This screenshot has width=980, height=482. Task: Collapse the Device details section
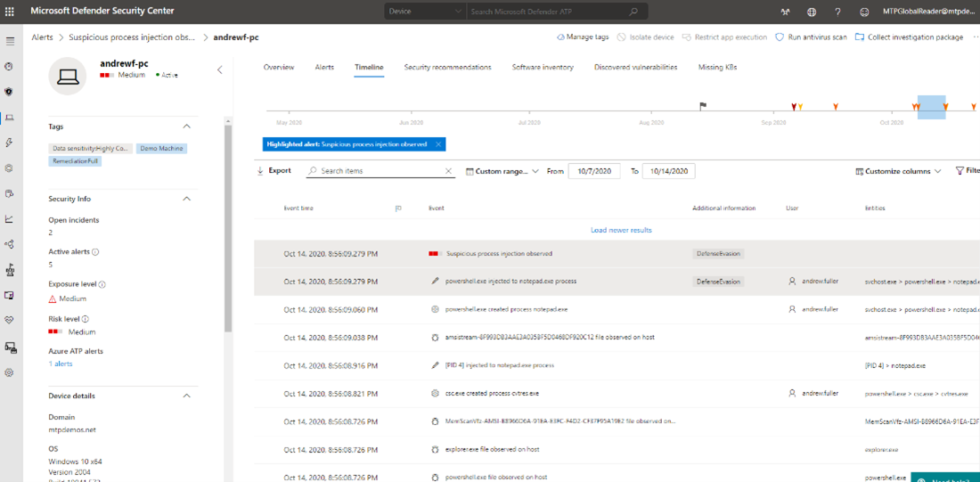pos(186,396)
